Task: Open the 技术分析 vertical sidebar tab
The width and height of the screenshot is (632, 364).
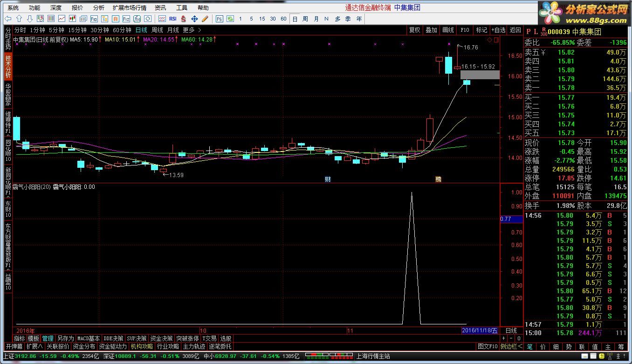Action: click(x=8, y=66)
